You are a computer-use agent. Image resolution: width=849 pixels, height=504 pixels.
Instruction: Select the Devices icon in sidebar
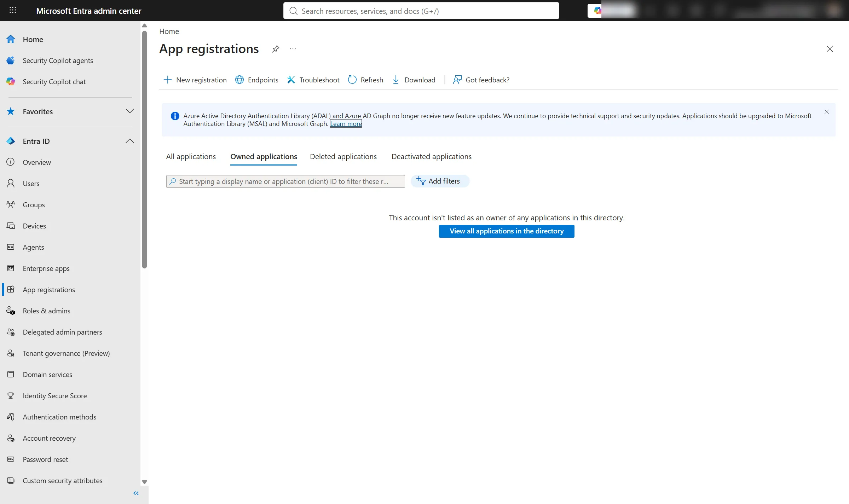[11, 226]
